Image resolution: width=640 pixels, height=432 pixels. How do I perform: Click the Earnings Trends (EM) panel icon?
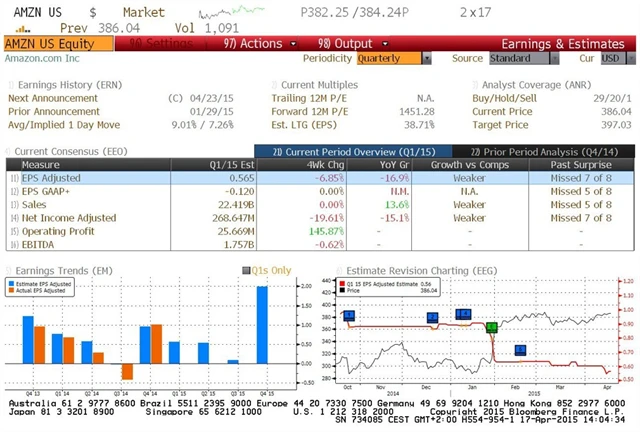(9, 269)
